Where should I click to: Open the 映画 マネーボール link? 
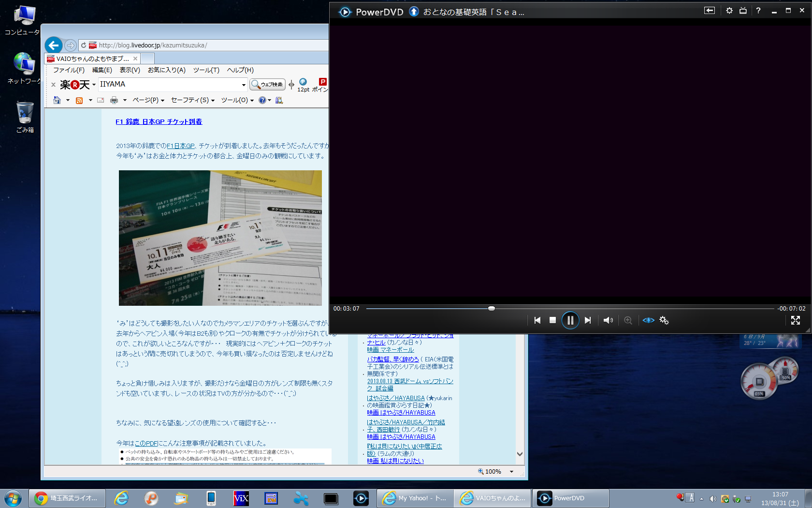tap(391, 350)
